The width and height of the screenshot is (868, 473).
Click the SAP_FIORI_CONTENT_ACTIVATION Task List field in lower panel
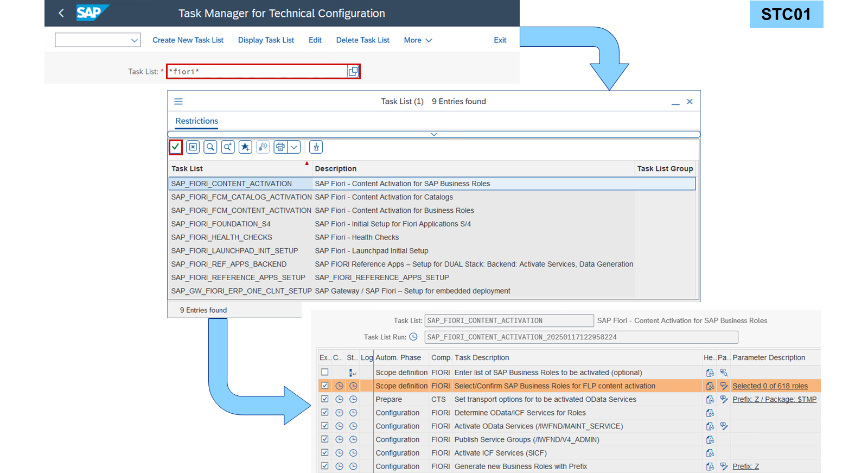509,320
